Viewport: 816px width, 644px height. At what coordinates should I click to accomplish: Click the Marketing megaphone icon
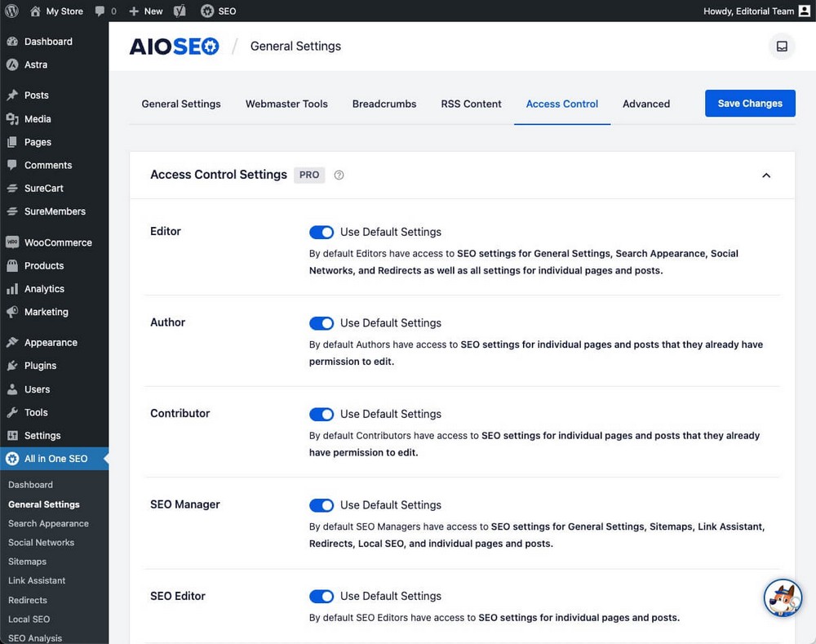pyautogui.click(x=12, y=312)
